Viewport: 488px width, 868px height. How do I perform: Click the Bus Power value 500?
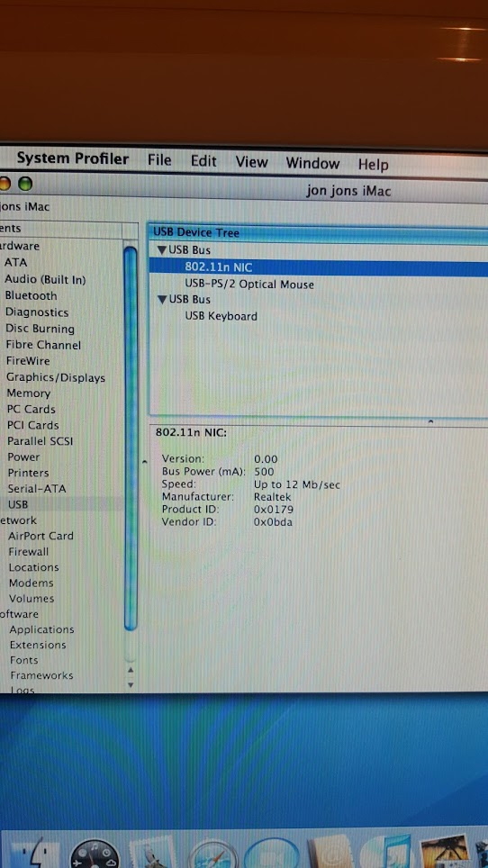tap(264, 472)
